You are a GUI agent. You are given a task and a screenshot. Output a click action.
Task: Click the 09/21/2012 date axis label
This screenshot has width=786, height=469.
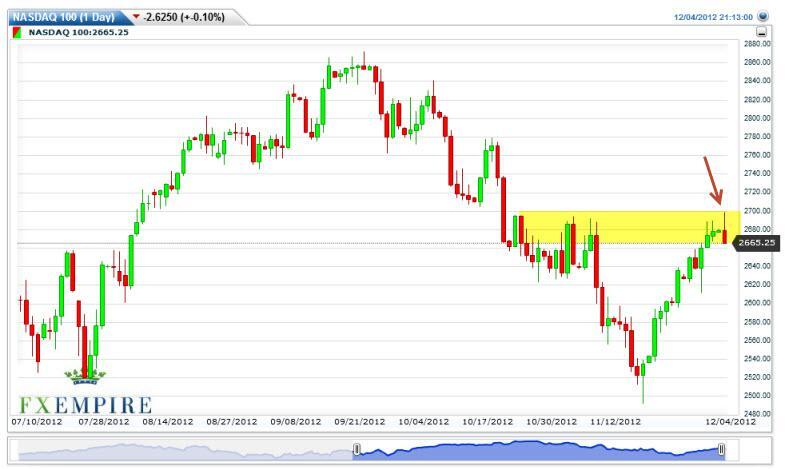(x=360, y=422)
